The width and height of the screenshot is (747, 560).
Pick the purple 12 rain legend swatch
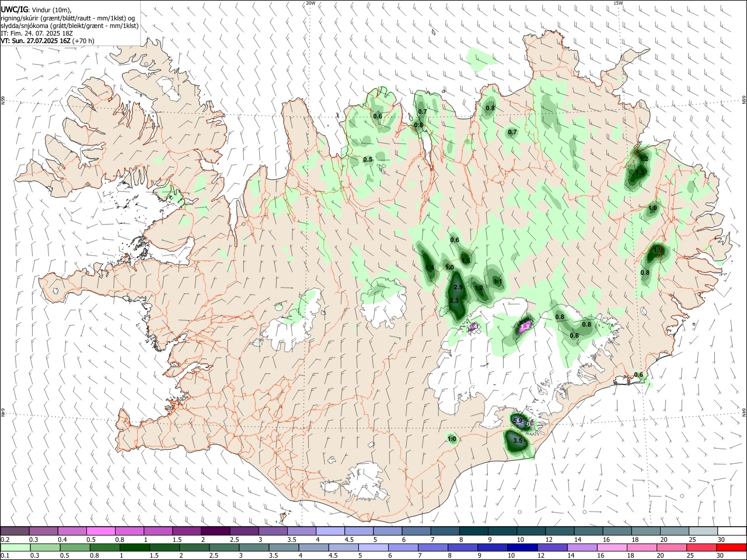551,547
